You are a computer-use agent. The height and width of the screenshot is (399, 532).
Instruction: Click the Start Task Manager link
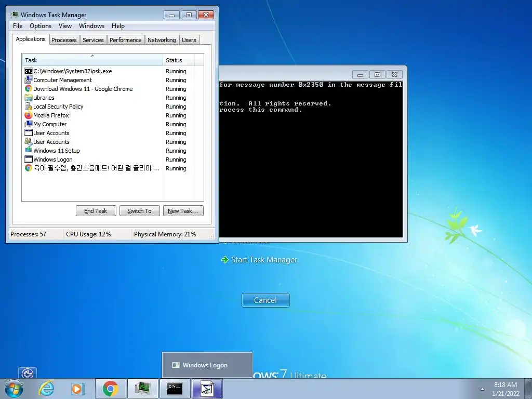(264, 260)
